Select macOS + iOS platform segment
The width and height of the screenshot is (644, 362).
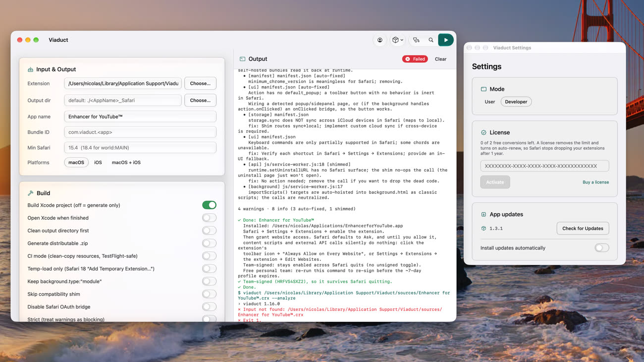coord(126,162)
